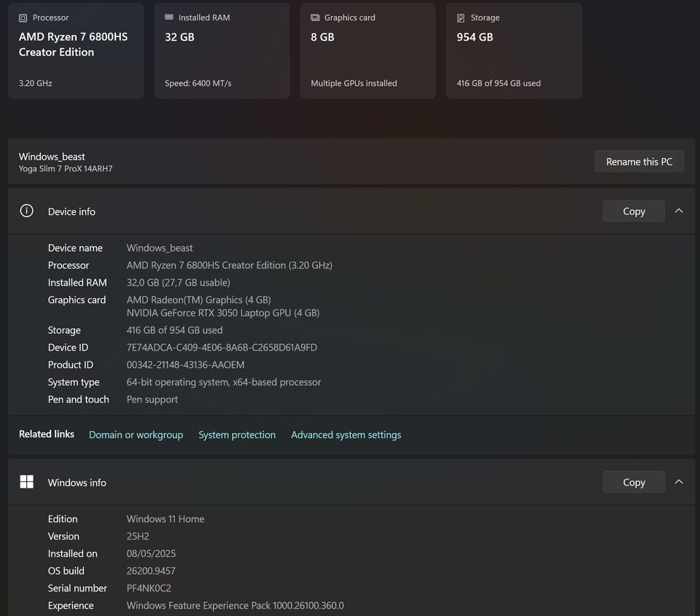Click the serial number PF4NK0C2
This screenshot has height=616, width=700.
click(149, 588)
